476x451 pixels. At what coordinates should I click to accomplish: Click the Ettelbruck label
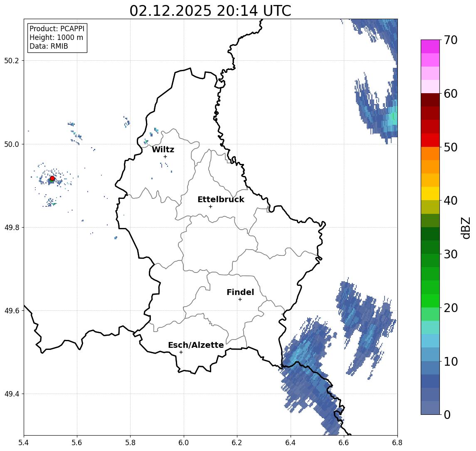tap(221, 199)
